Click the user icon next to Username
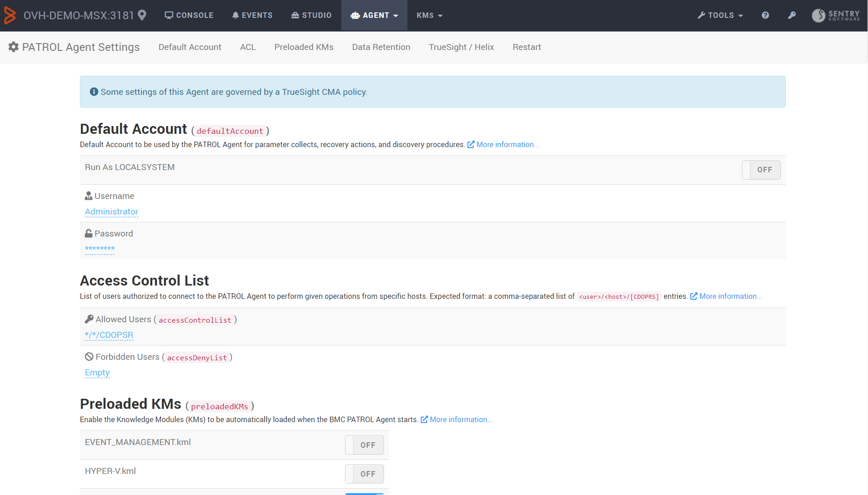Image resolution: width=868 pixels, height=495 pixels. [x=89, y=196]
